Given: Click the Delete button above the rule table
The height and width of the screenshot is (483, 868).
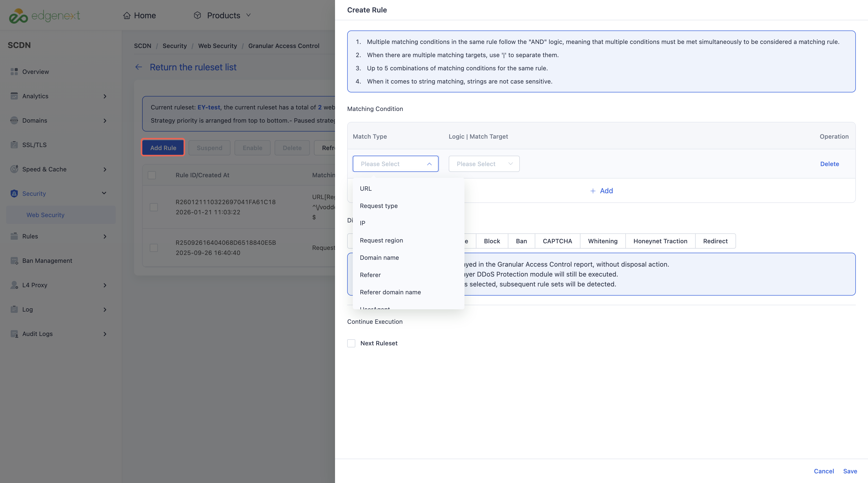Looking at the screenshot, I should [292, 148].
